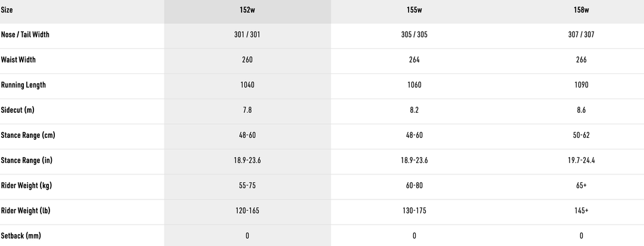This screenshot has height=246, width=644.
Task: Click the 60-80 rider weight value
Action: [x=414, y=185]
